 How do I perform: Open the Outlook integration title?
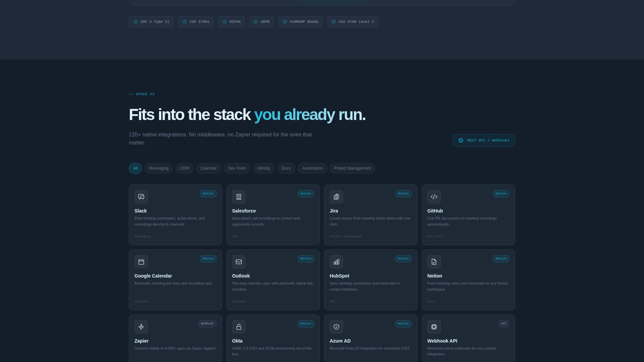[x=241, y=276]
